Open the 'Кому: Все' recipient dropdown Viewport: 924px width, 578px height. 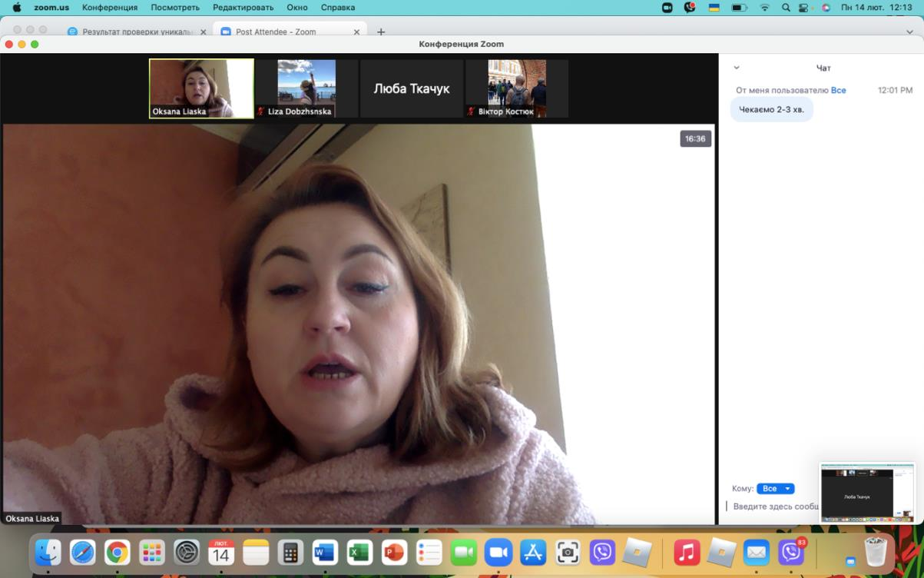coord(775,489)
